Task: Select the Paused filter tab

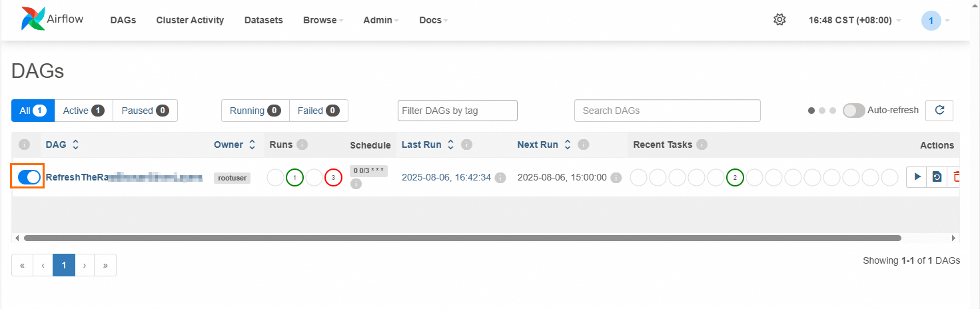Action: (x=145, y=111)
